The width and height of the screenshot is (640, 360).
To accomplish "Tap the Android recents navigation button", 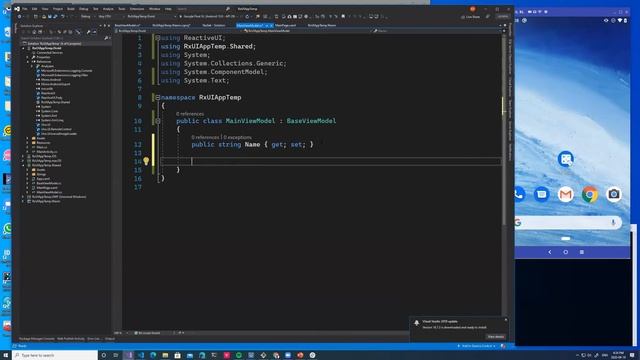I will coord(582,252).
